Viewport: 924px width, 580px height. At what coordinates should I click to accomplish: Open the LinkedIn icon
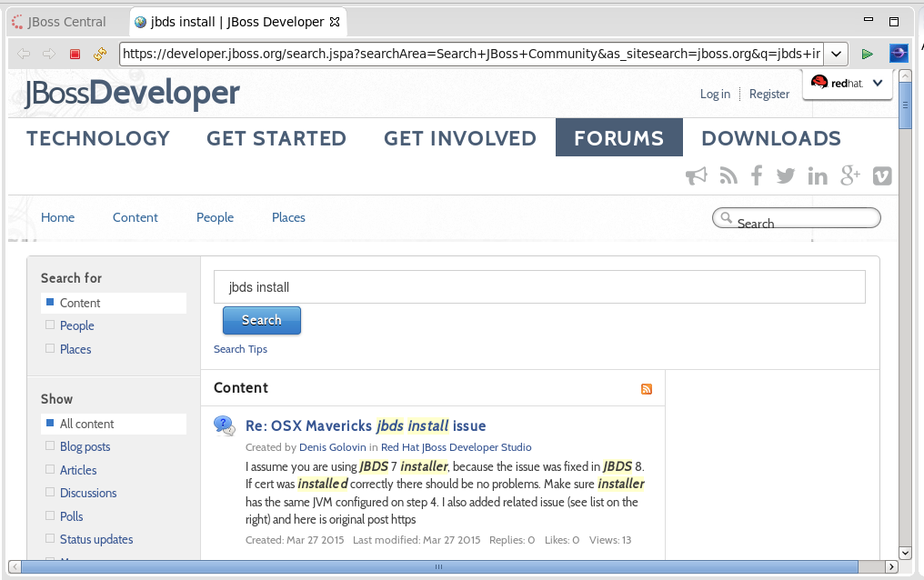tap(818, 175)
